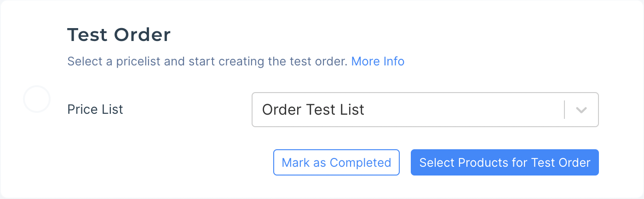The width and height of the screenshot is (644, 199).
Task: Start selecting products using the blue button
Action: click(505, 163)
